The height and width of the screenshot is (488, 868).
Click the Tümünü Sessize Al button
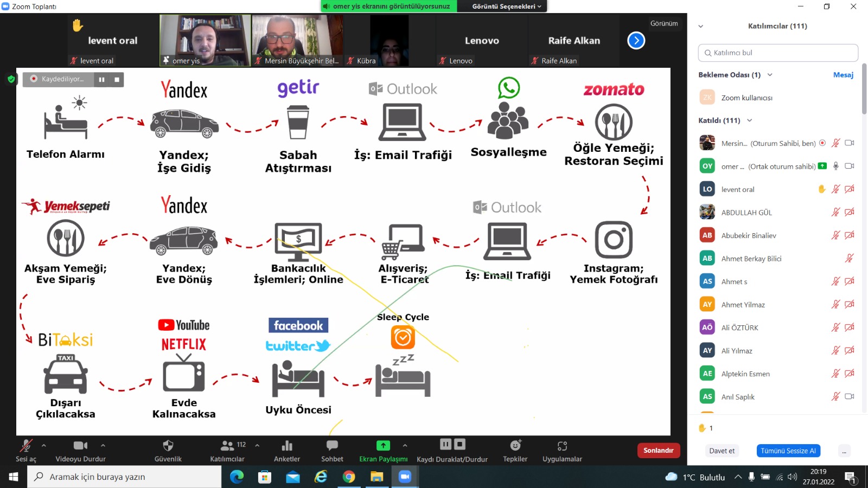(x=788, y=451)
